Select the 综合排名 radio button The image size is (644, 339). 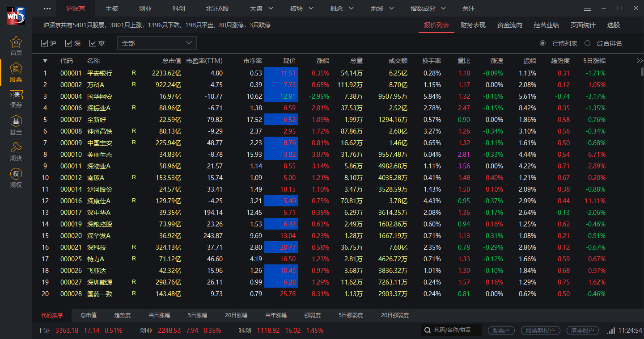(x=588, y=43)
